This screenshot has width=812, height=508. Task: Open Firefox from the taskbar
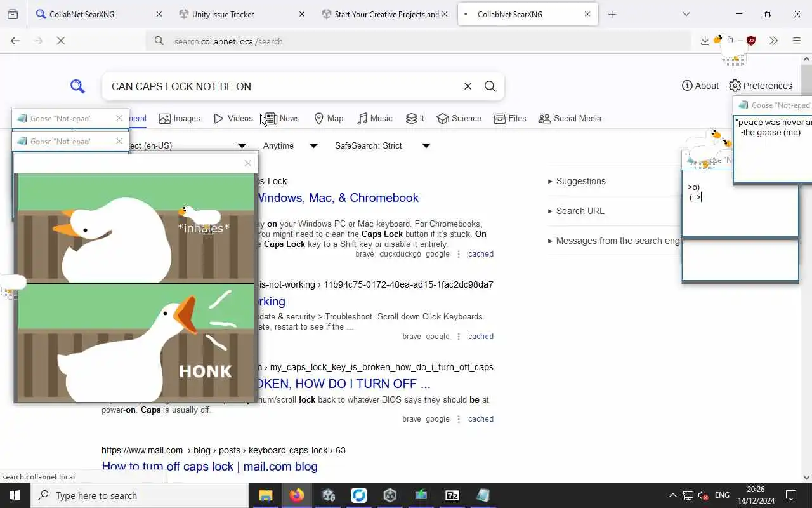coord(296,495)
